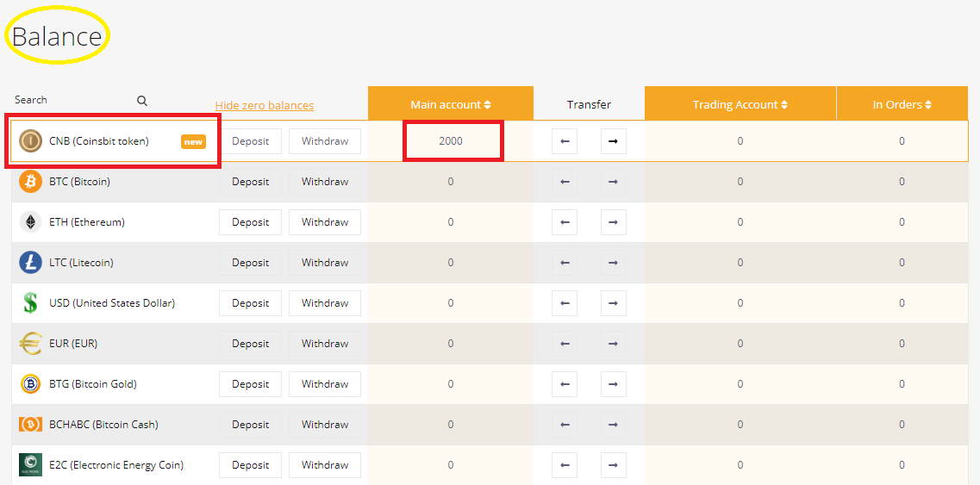This screenshot has width=980, height=485.
Task: Withdraw E2C Electronic Energy Coin
Action: pyautogui.click(x=325, y=465)
